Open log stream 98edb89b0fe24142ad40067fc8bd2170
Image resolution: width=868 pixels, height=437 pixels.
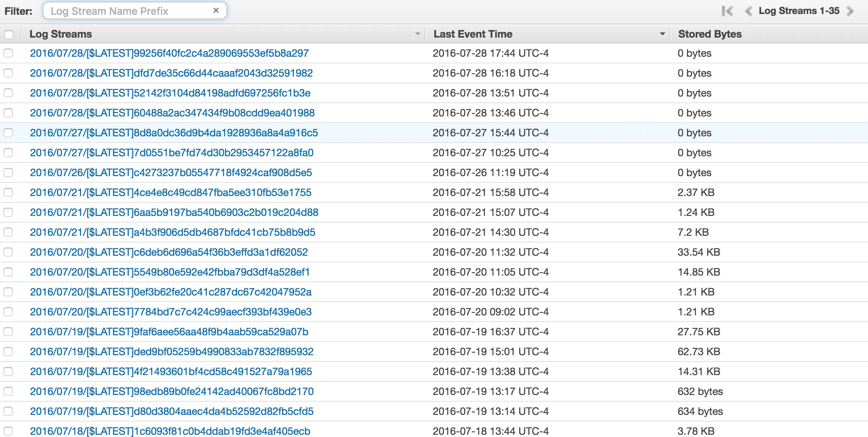[171, 391]
